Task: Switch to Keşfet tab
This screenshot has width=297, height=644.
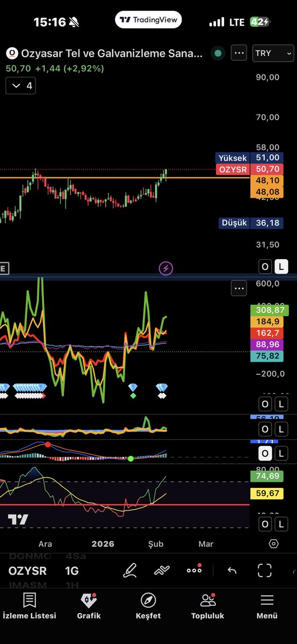Action: click(x=148, y=605)
